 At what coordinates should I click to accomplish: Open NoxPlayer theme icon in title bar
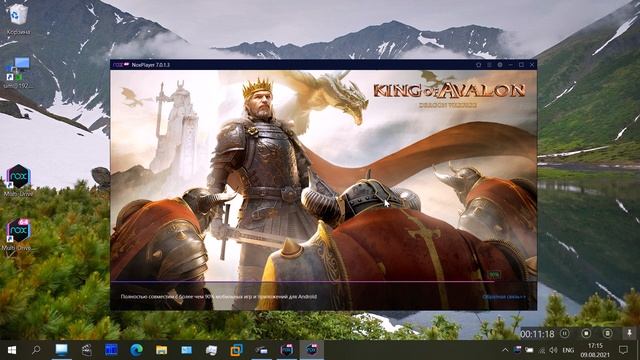click(x=478, y=65)
